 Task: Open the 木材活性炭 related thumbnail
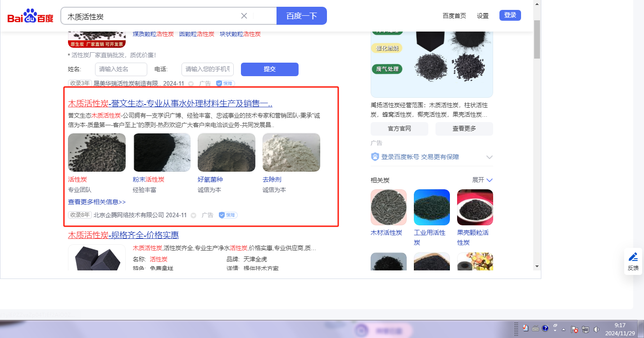pos(389,207)
